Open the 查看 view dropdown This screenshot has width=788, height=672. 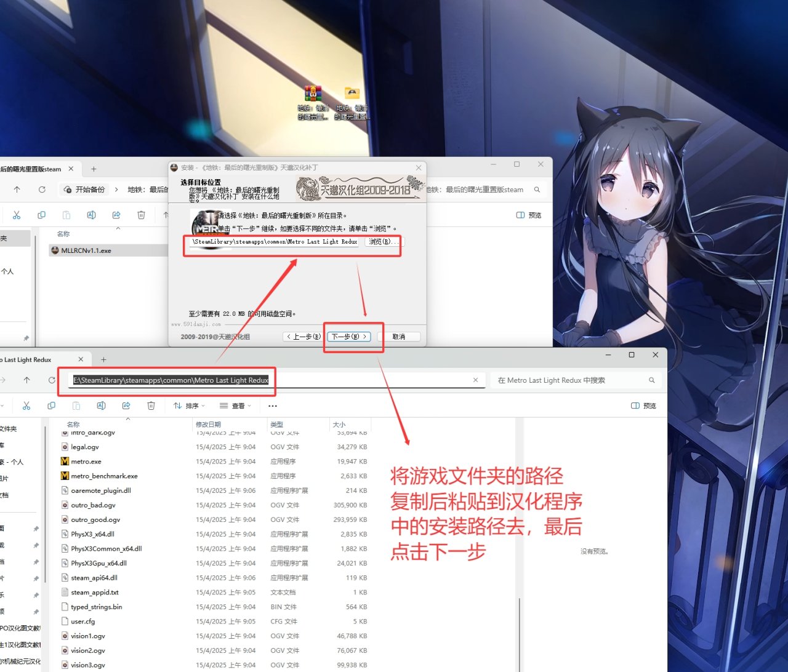[x=236, y=406]
